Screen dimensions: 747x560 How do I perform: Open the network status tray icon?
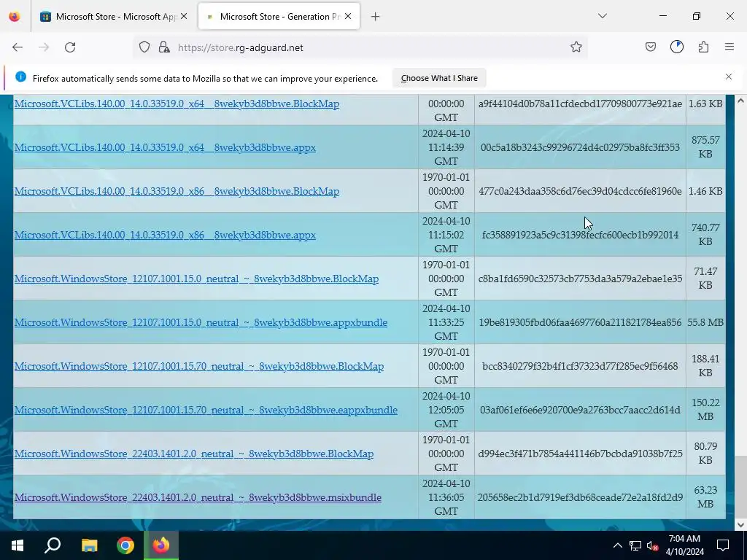click(x=635, y=545)
